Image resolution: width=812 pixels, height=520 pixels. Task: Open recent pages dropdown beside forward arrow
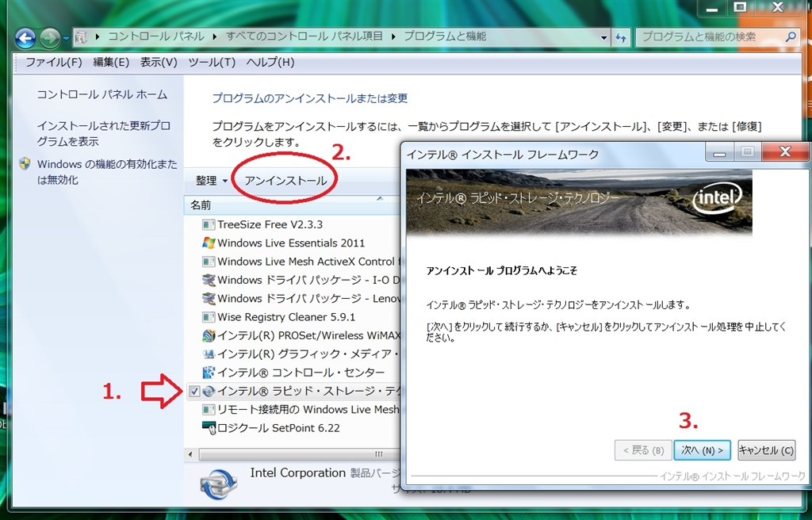point(66,38)
